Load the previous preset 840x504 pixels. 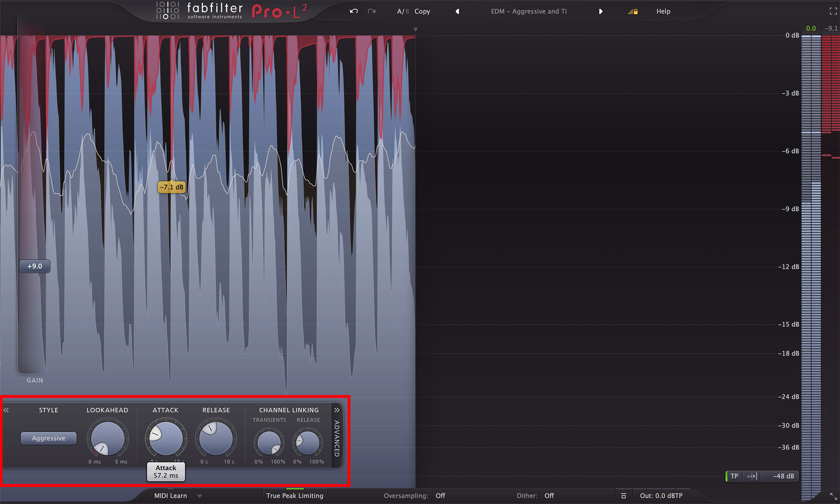457,11
